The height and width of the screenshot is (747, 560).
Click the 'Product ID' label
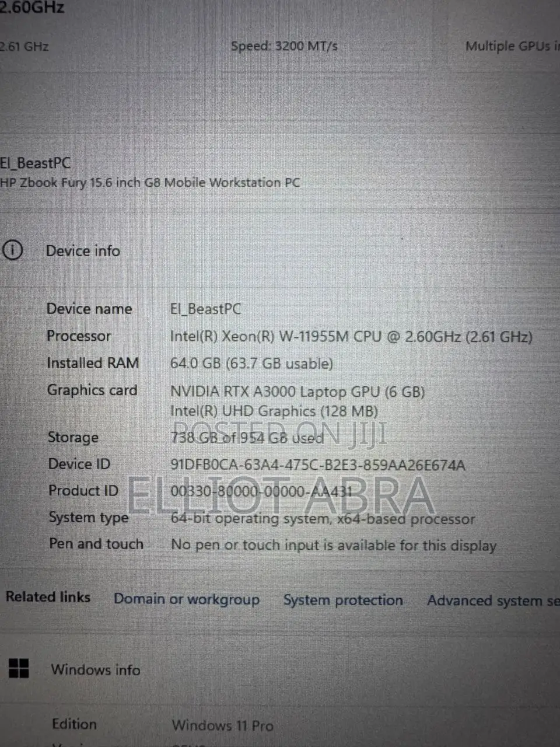click(83, 491)
